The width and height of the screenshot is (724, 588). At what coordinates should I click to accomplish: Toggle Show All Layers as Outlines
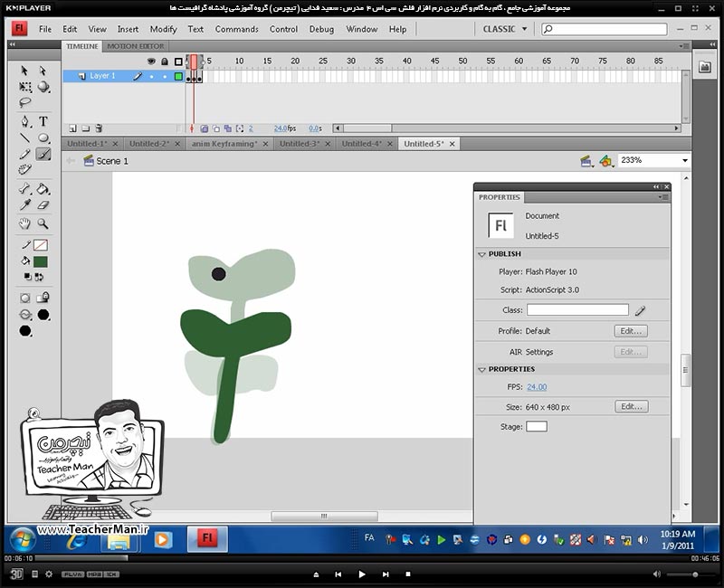point(178,62)
